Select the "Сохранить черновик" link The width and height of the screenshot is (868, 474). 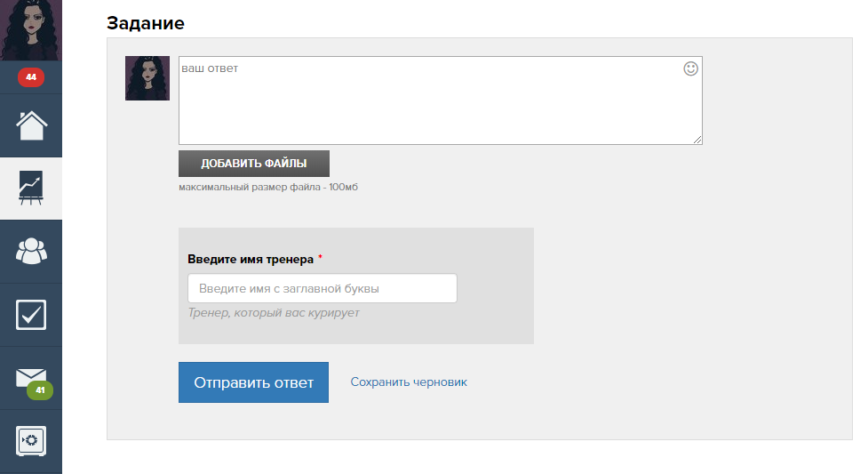(409, 382)
